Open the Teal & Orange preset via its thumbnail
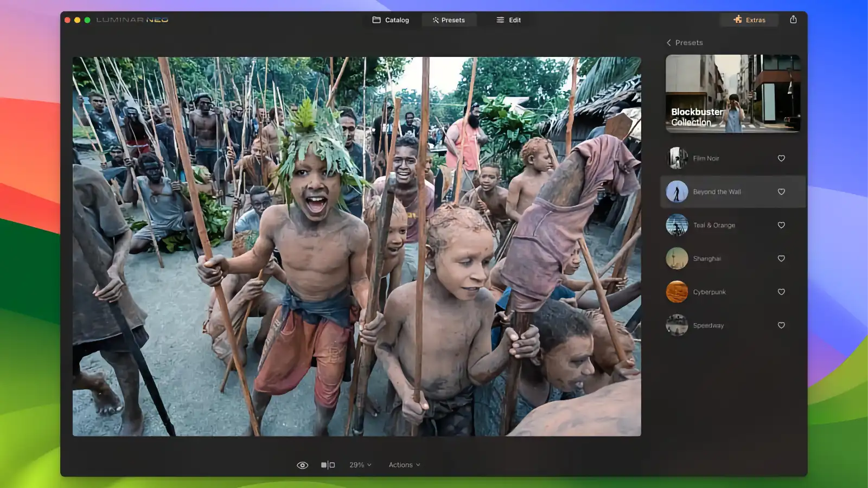This screenshot has height=488, width=868. 676,225
